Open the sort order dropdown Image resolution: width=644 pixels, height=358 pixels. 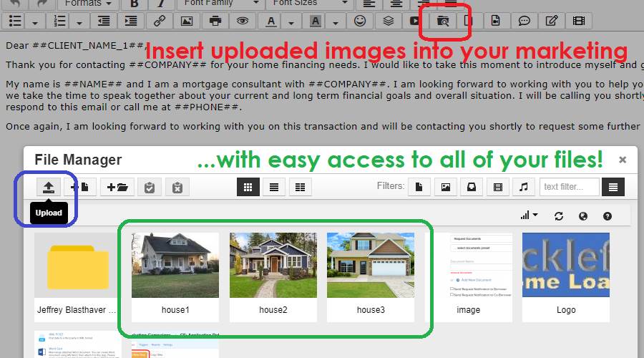pyautogui.click(x=529, y=216)
